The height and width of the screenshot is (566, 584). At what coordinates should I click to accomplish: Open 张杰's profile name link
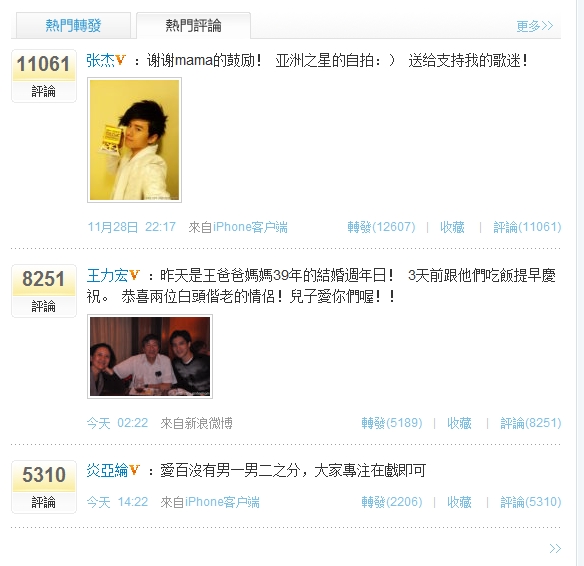click(x=100, y=60)
